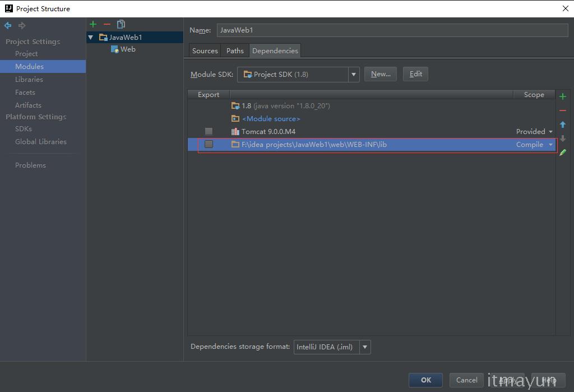Viewport: 574px width, 392px height.
Task: Switch to the Paths tab
Action: click(x=235, y=50)
